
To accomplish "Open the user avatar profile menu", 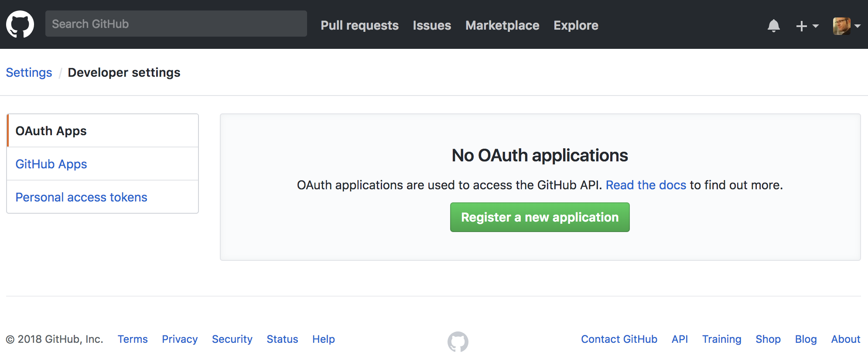I will tap(846, 26).
